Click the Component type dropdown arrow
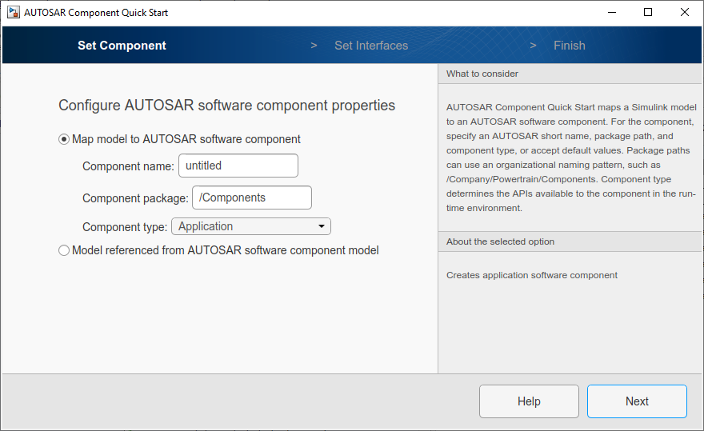The image size is (704, 431). click(322, 227)
